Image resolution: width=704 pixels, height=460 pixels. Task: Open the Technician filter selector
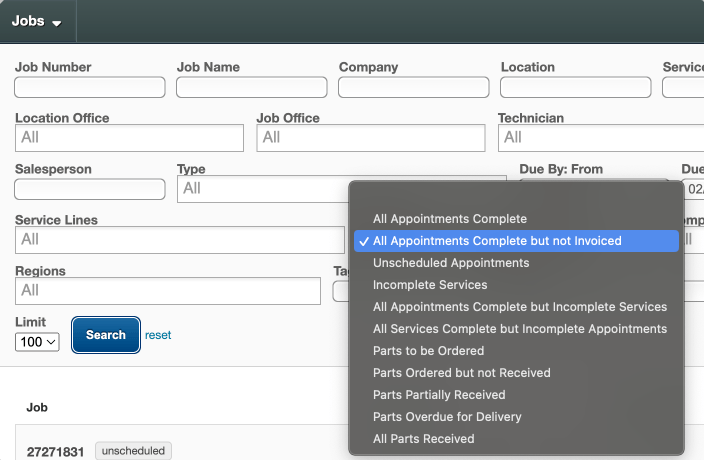tap(600, 138)
